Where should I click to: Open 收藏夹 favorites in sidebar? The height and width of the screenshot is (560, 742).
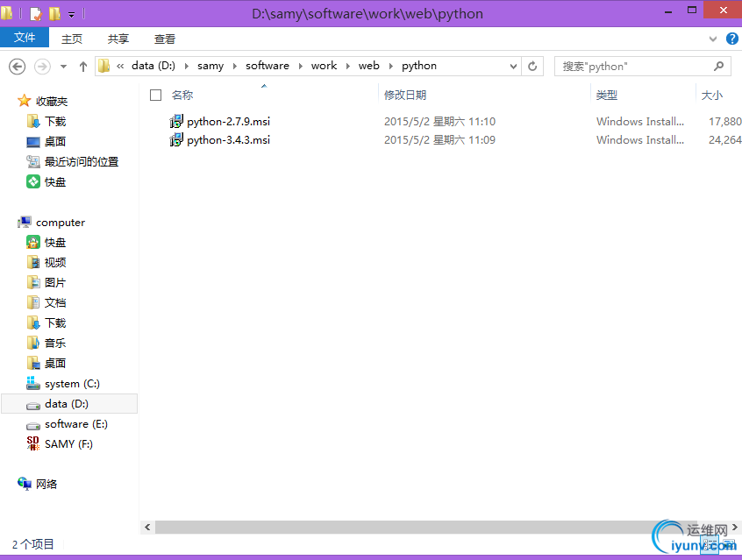click(52, 101)
